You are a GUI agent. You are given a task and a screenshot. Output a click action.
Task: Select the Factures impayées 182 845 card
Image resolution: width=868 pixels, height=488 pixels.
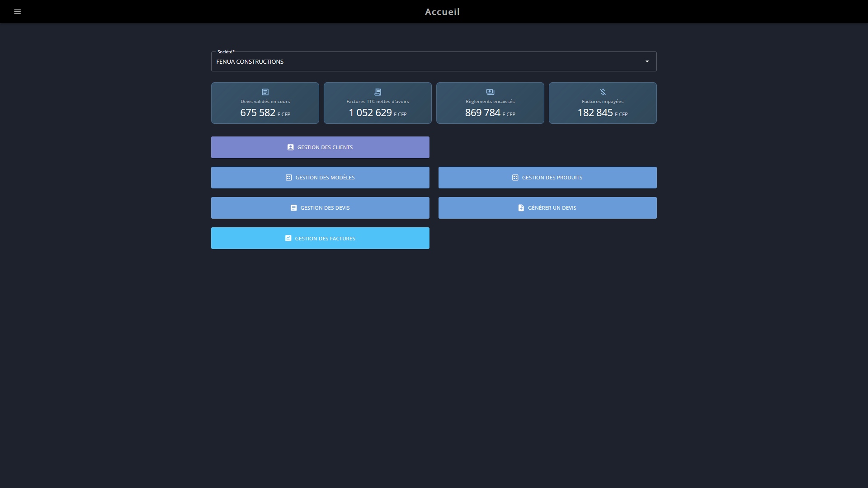coord(603,103)
